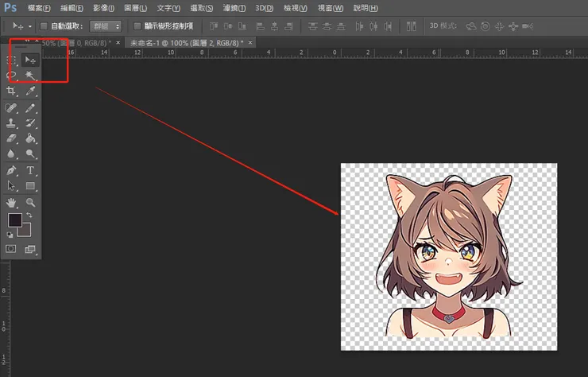
Task: Align bottom edges in options bar
Action: 242,26
